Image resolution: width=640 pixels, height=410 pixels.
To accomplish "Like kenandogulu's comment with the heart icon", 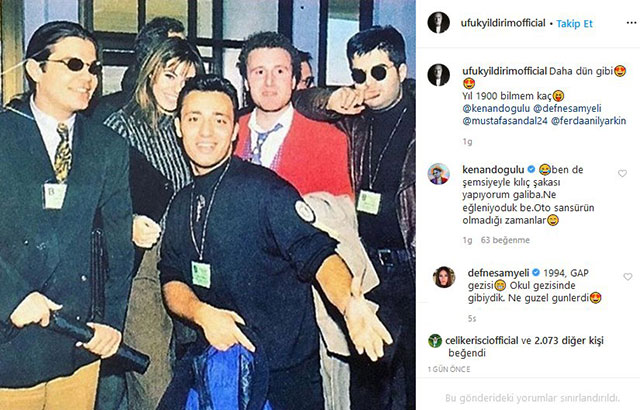I will 622,173.
